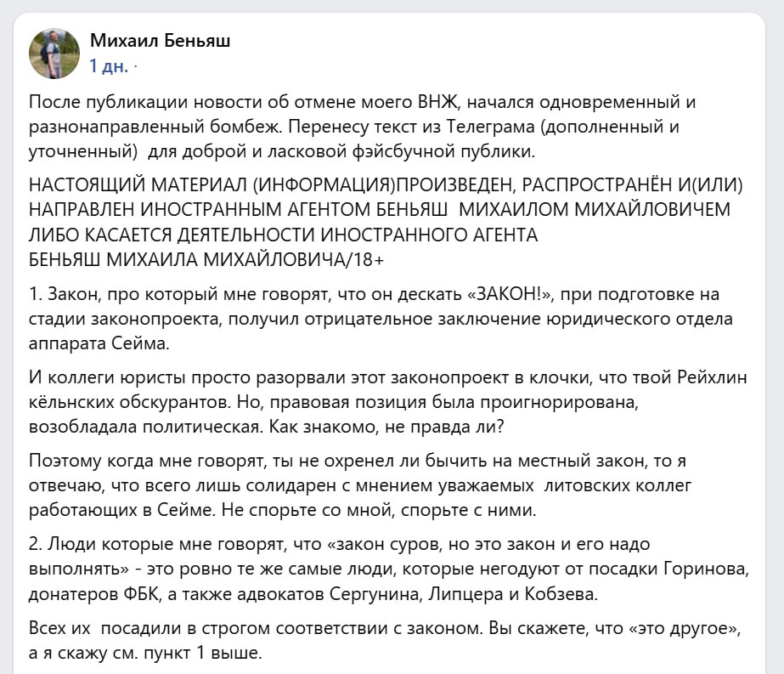Image resolution: width=784 pixels, height=674 pixels.
Task: Click Михаил Беньяш profile picture
Action: point(54,53)
